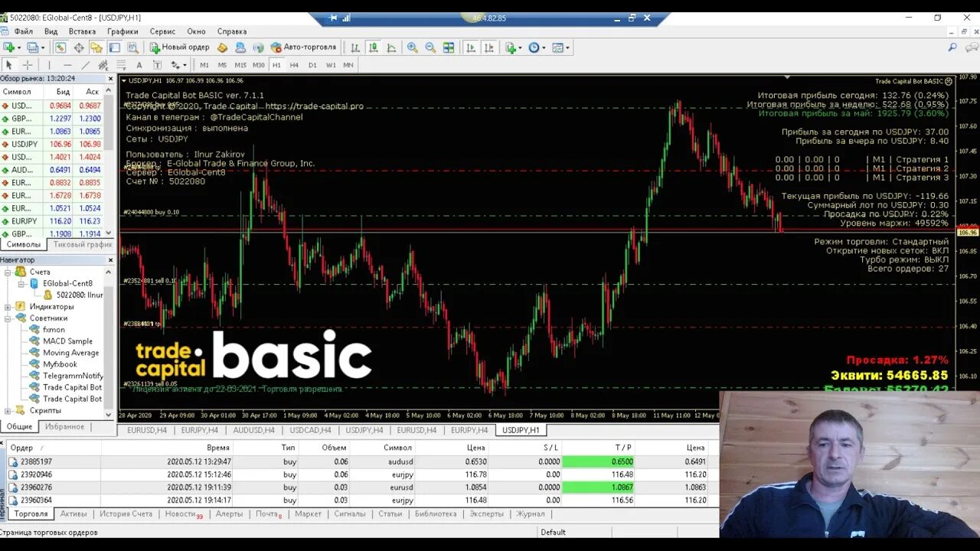Toggle the Авто-торговля auto trading button
The height and width of the screenshot is (551, 980).
(x=304, y=47)
